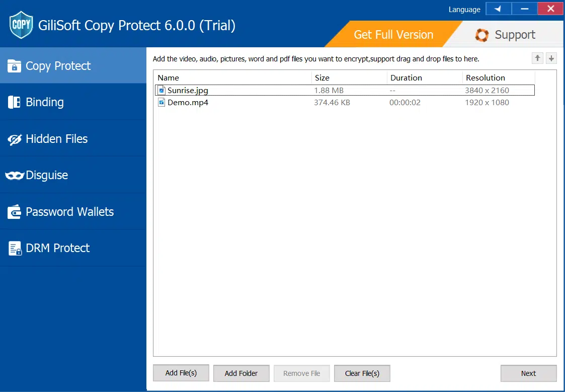Image resolution: width=565 pixels, height=392 pixels.
Task: Click the Language label
Action: (464, 10)
